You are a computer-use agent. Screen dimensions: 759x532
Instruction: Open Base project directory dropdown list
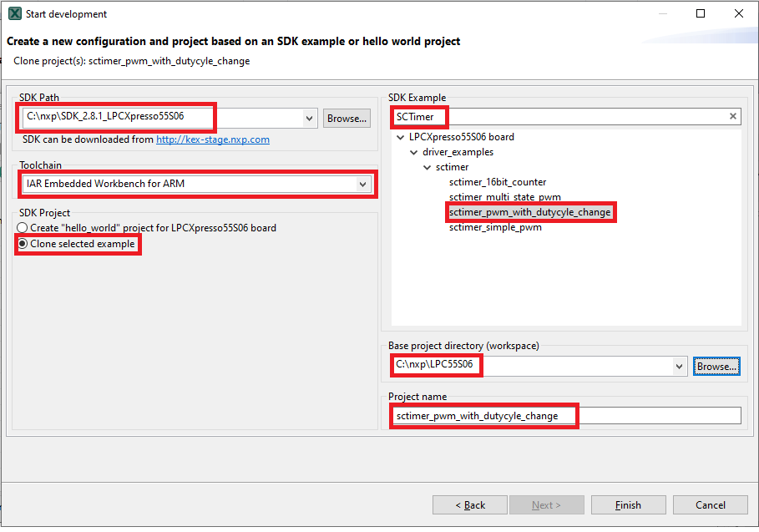tap(681, 366)
